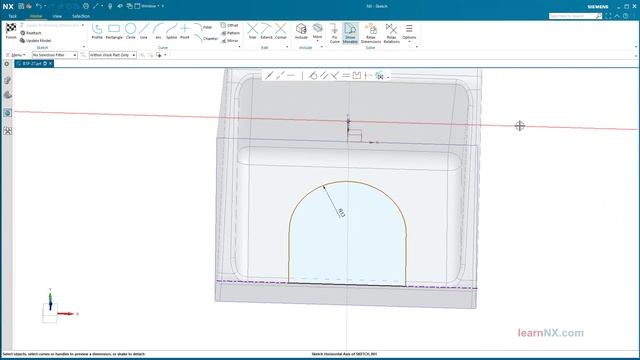Switch to the Task tab
Viewport: 640px width, 360px height.
click(x=13, y=16)
